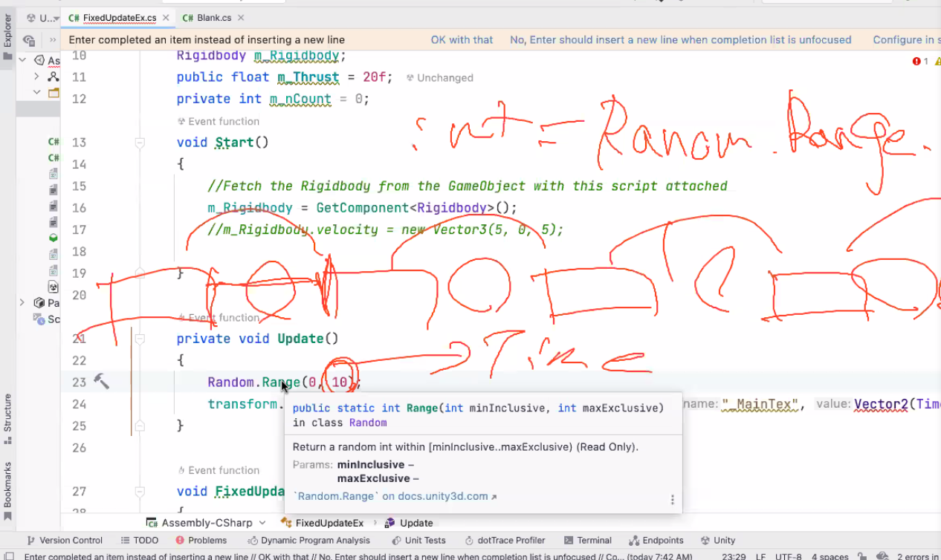Fold the Start() method at line 13
This screenshot has height=560, width=941.
pyautogui.click(x=139, y=143)
